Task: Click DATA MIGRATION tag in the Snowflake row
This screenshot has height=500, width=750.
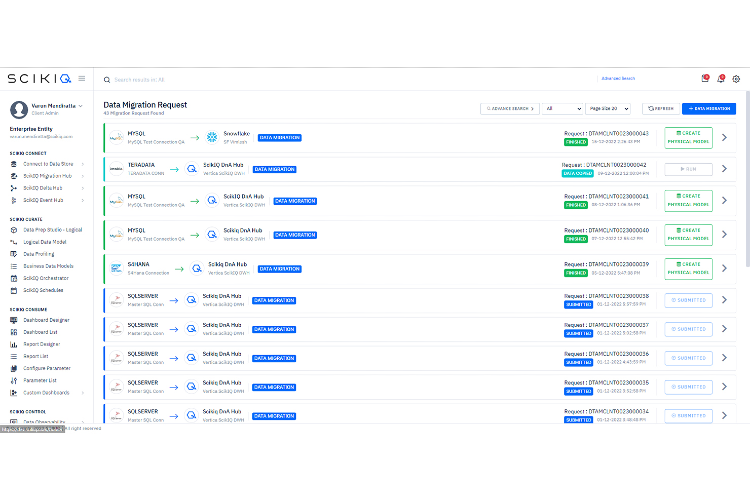Action: (279, 138)
